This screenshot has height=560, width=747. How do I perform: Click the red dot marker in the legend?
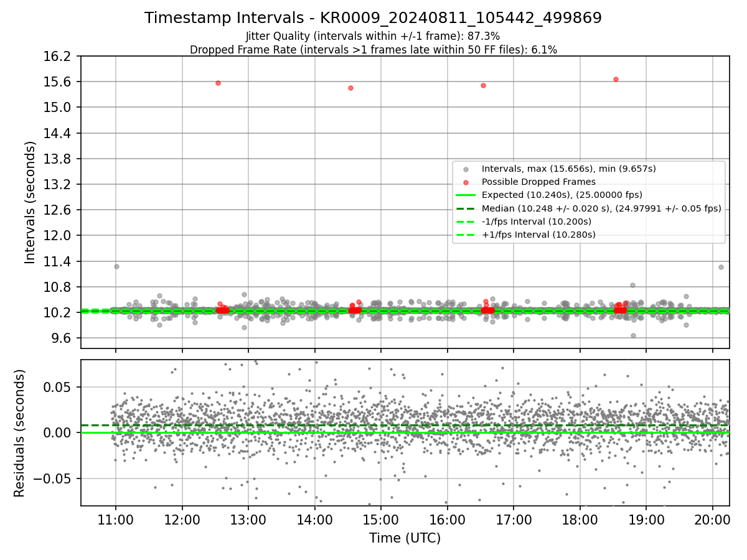(466, 182)
